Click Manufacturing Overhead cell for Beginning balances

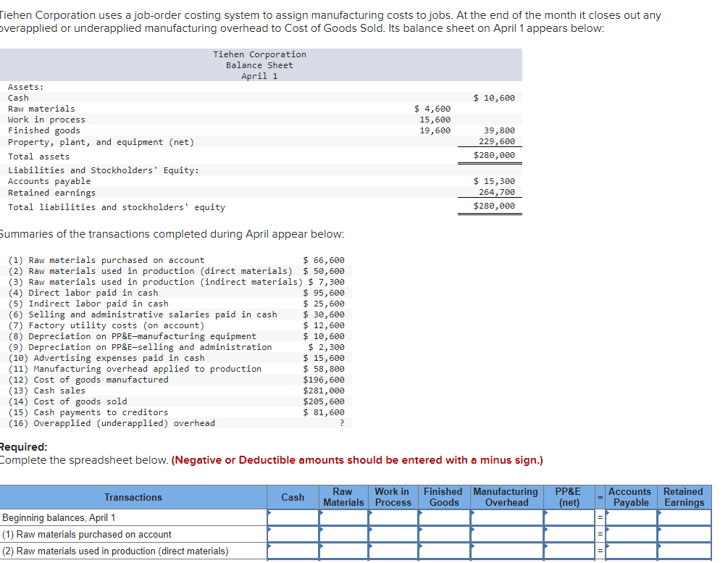506,517
